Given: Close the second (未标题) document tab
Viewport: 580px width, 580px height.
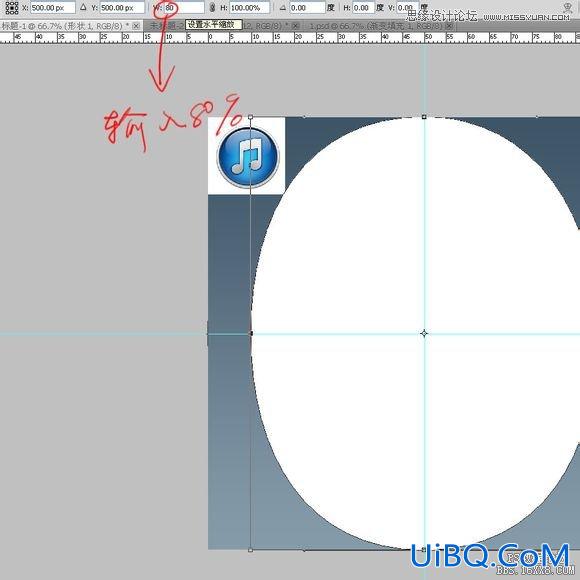Looking at the screenshot, I should click(295, 26).
